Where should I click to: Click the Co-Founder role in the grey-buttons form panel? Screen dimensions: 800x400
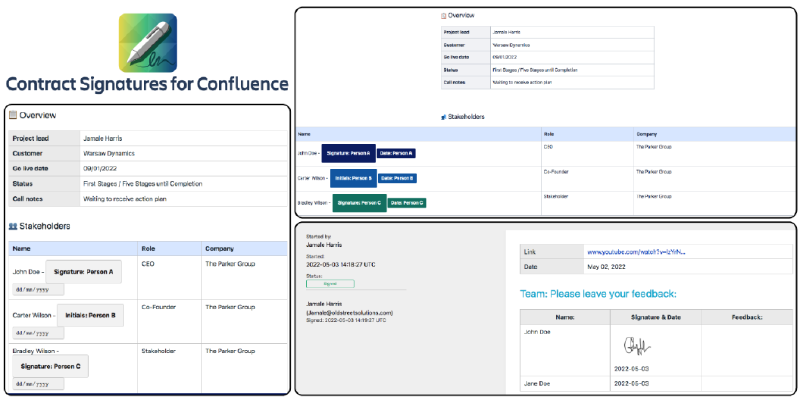point(158,308)
